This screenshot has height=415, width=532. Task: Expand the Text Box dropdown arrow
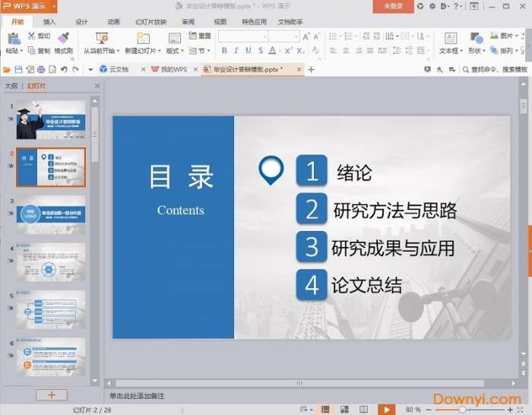tap(461, 51)
